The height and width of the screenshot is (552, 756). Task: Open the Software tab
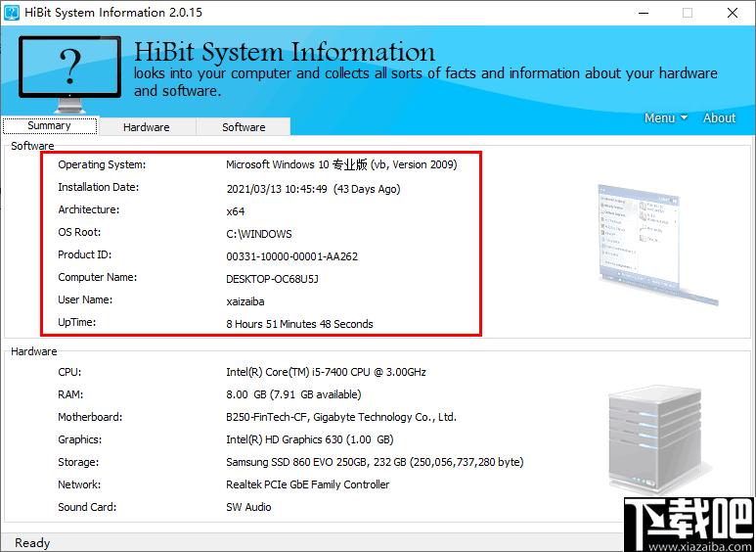coord(244,127)
